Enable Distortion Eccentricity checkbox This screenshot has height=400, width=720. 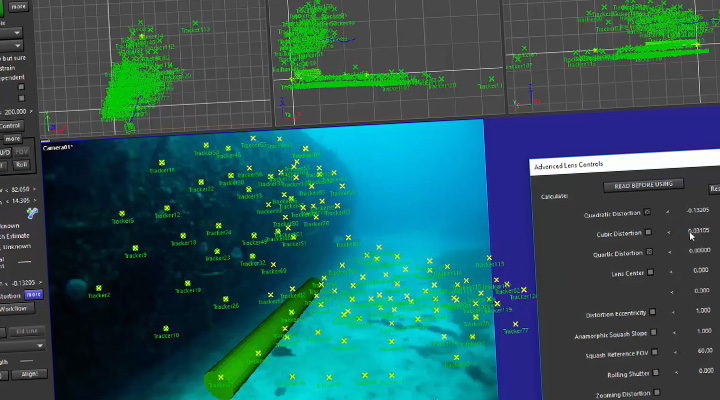coord(652,312)
